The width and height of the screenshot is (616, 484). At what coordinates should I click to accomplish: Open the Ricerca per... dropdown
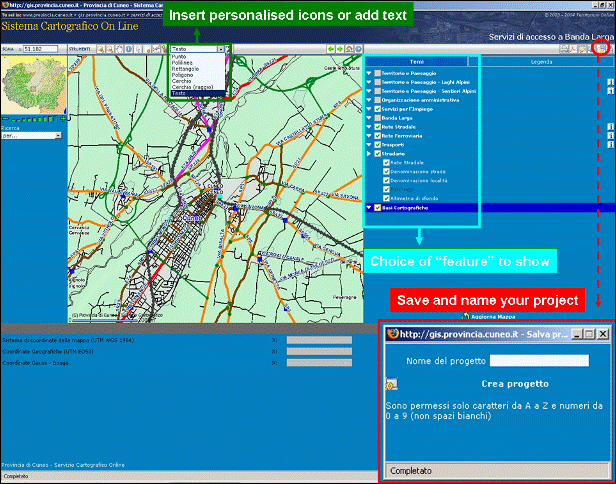[x=31, y=136]
